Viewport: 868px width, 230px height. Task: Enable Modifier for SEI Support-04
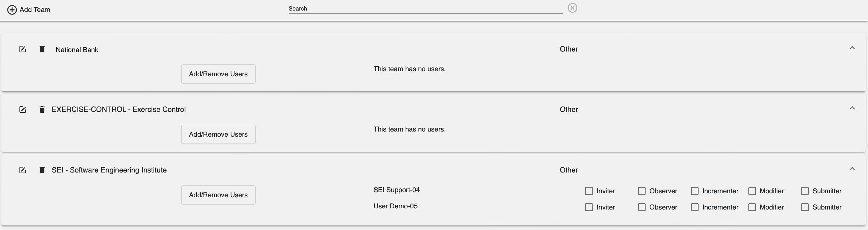[x=752, y=191]
